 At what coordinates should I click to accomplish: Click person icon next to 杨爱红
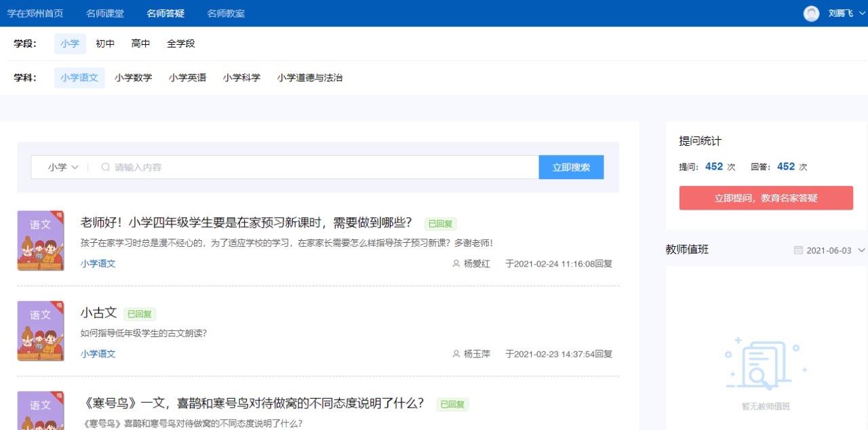click(x=456, y=264)
